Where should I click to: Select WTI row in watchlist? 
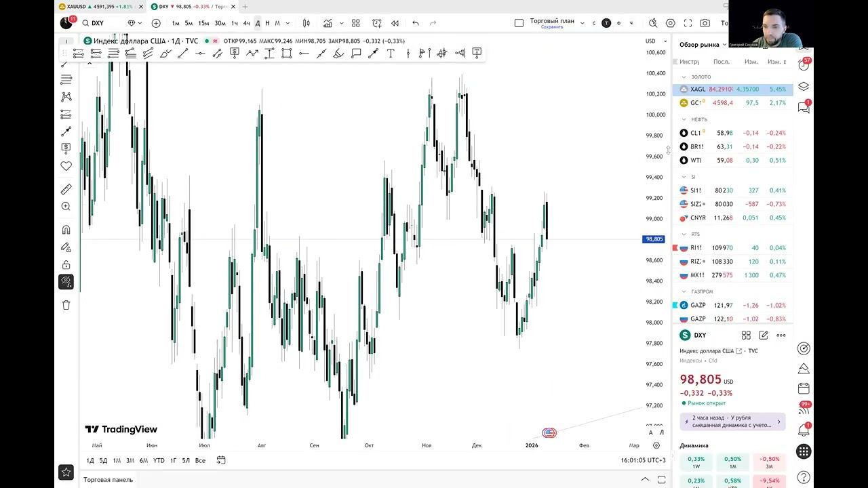733,161
